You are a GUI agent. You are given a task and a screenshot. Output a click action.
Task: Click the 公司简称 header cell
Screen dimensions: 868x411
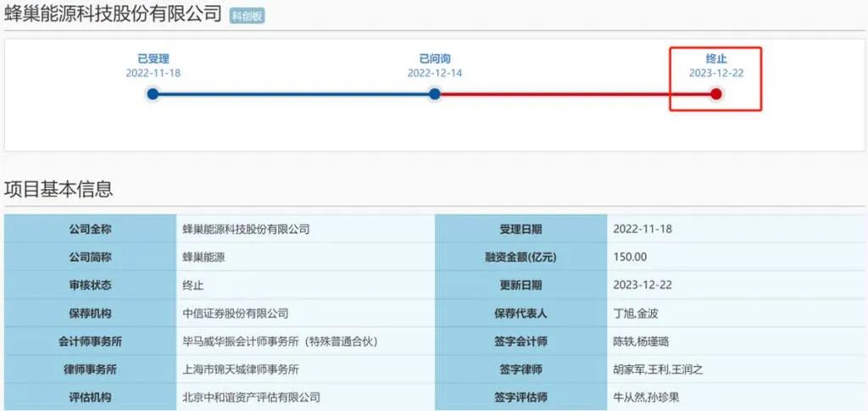point(90,258)
